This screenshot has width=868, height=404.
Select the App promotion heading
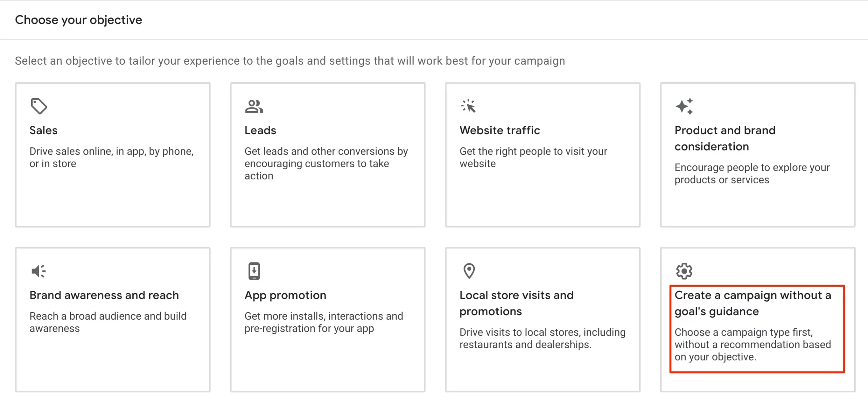pos(285,295)
